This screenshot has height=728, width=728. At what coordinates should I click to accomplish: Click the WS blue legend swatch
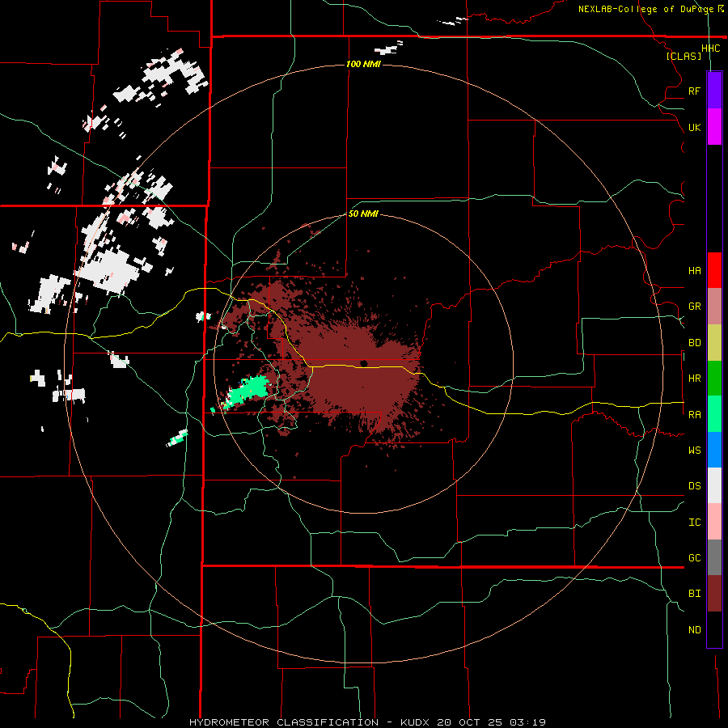(714, 450)
